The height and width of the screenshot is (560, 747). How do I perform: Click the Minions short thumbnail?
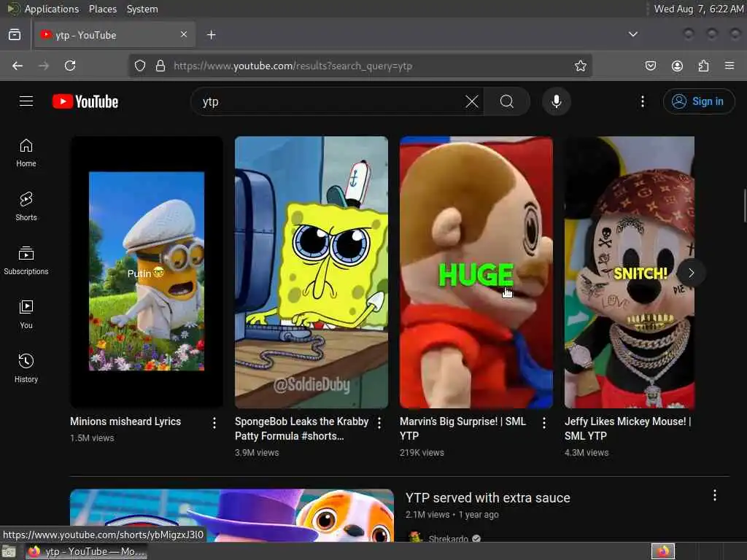pos(147,272)
